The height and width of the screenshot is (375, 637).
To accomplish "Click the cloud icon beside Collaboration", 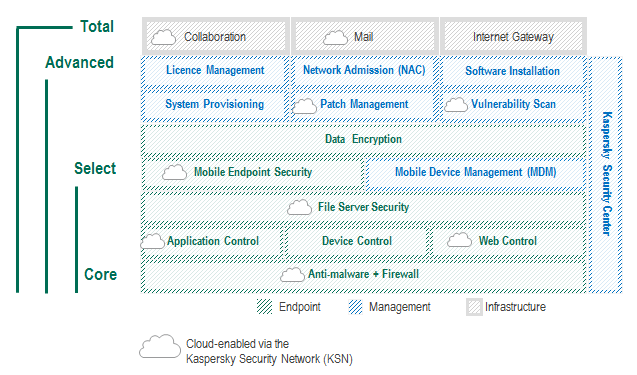I will pos(163,37).
